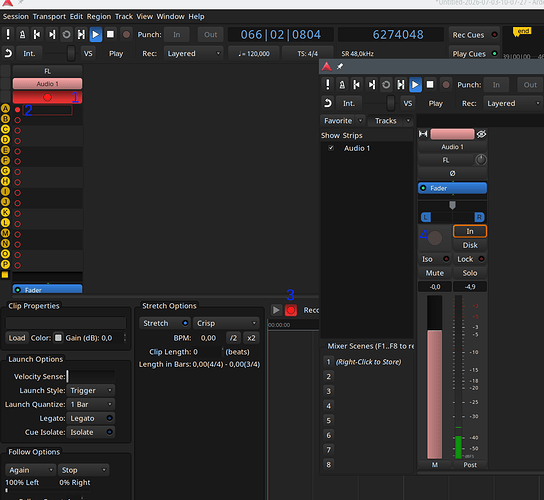Toggle the metronome icon in main transport
The width and height of the screenshot is (544, 500).
pyautogui.click(x=22, y=34)
